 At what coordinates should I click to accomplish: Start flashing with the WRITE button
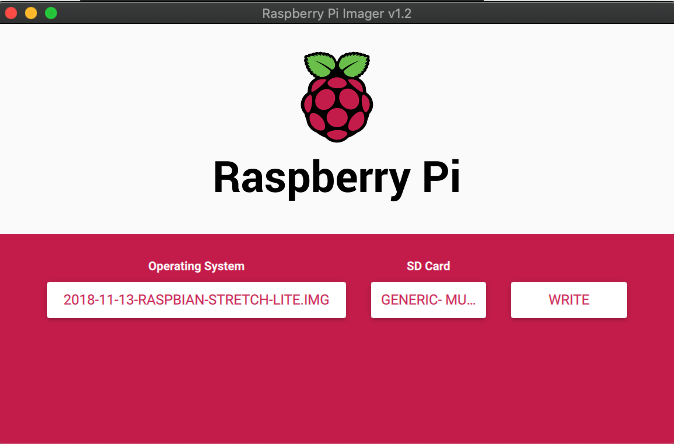tap(569, 300)
